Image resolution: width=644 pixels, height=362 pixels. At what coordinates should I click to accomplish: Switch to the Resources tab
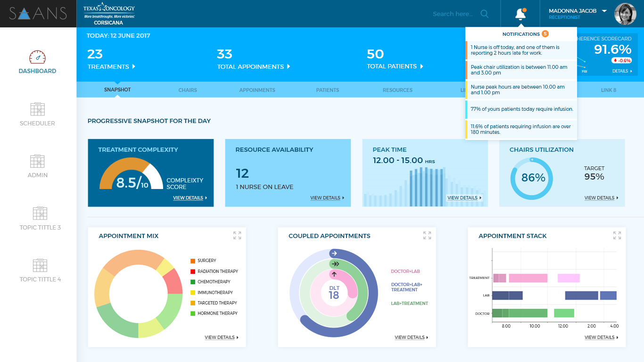tap(397, 90)
